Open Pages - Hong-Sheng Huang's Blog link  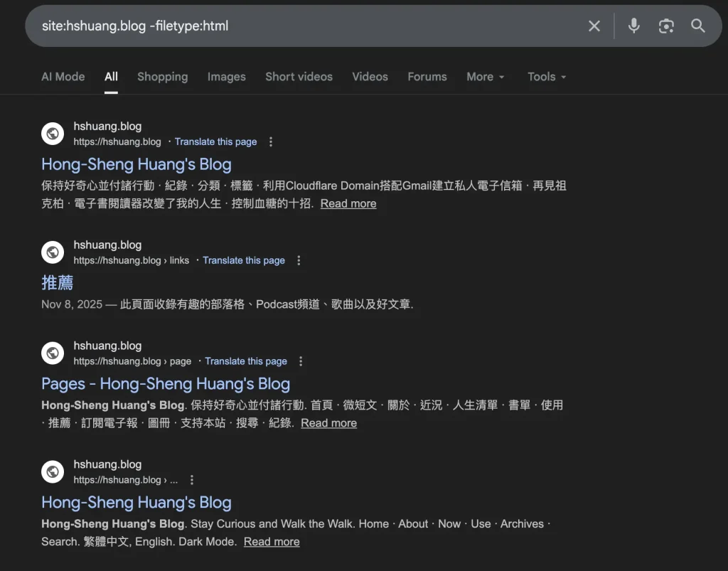tap(166, 384)
